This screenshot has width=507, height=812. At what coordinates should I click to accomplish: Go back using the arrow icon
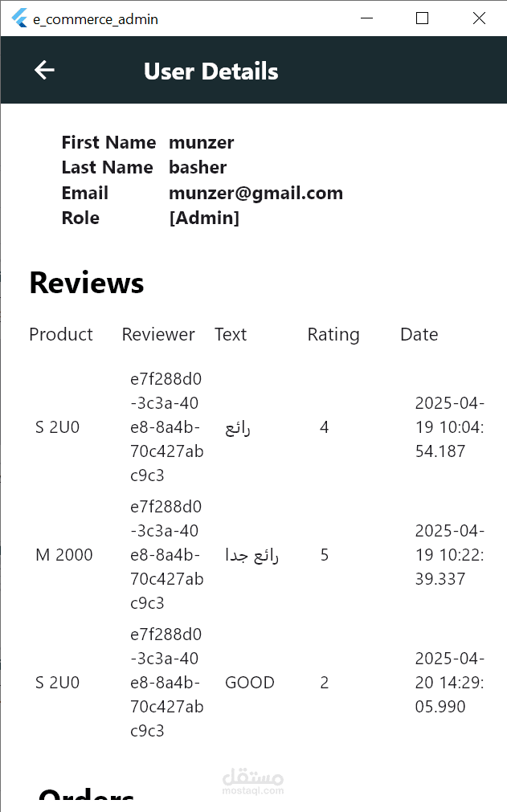pyautogui.click(x=44, y=70)
